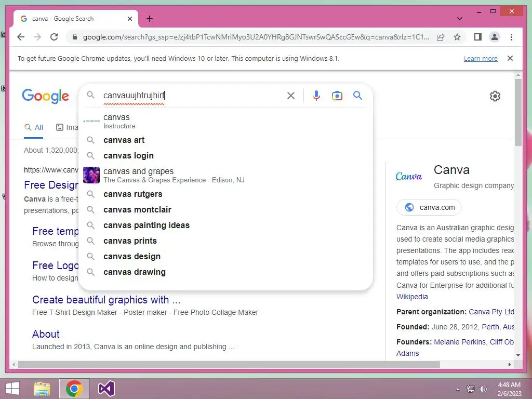Select suggestion canvas painting ideas
The image size is (532, 399).
tap(225, 225)
